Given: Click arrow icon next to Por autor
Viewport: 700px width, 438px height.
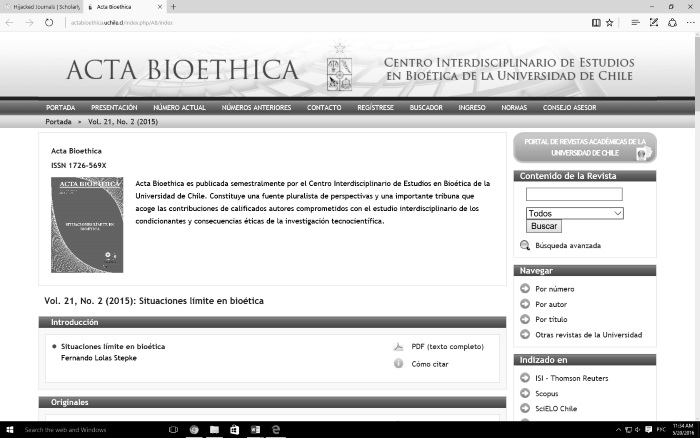Looking at the screenshot, I should point(525,304).
